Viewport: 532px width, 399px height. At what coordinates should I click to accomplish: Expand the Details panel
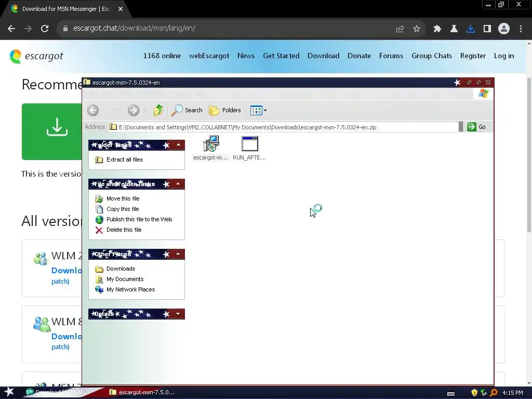click(178, 314)
